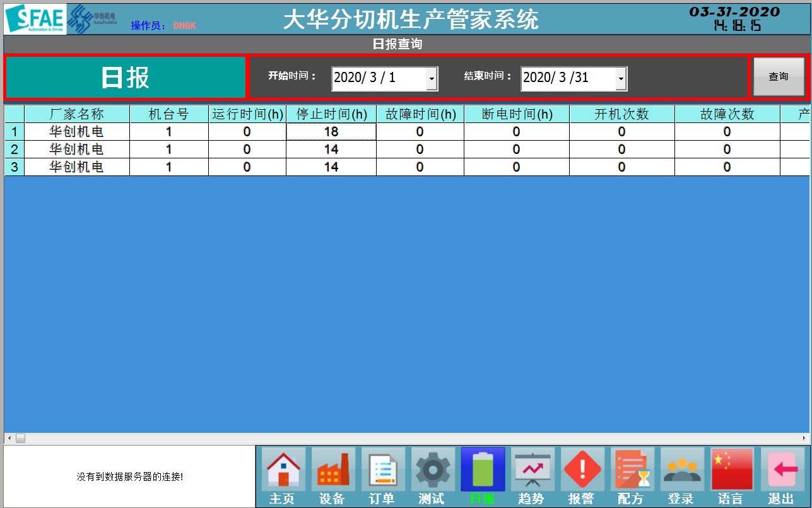The height and width of the screenshot is (508, 812).
Task: Open the 登录 user login icon
Action: click(682, 470)
